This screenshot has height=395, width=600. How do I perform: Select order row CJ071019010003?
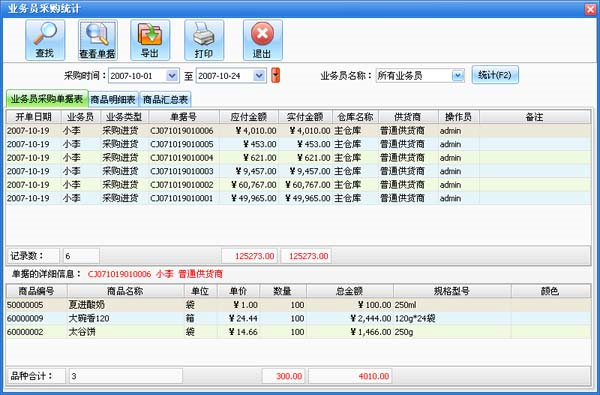point(298,171)
